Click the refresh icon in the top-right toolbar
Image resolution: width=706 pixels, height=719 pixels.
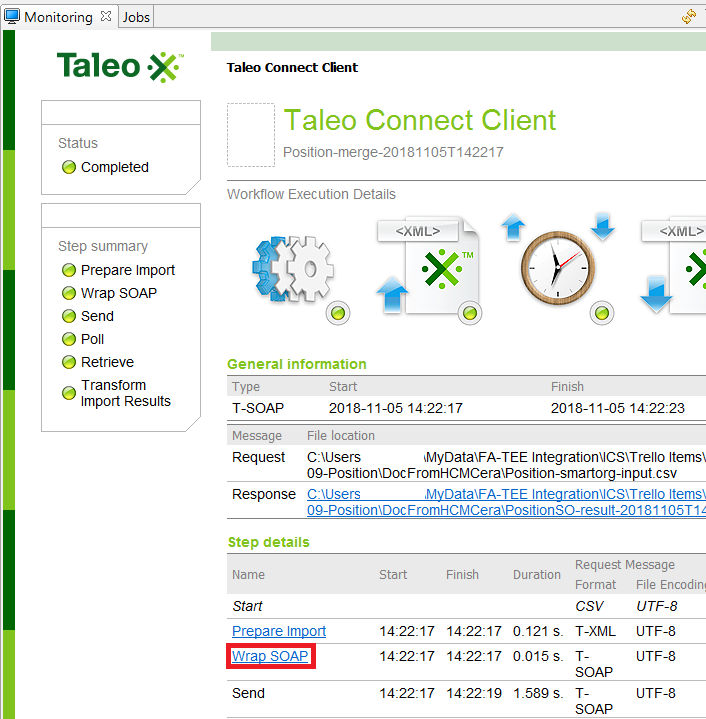(689, 17)
